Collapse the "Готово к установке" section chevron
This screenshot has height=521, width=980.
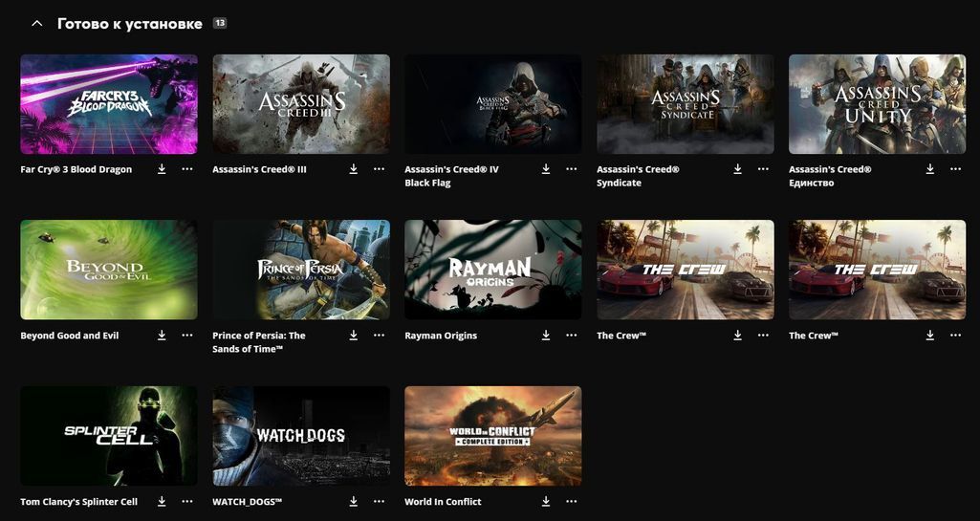point(37,23)
